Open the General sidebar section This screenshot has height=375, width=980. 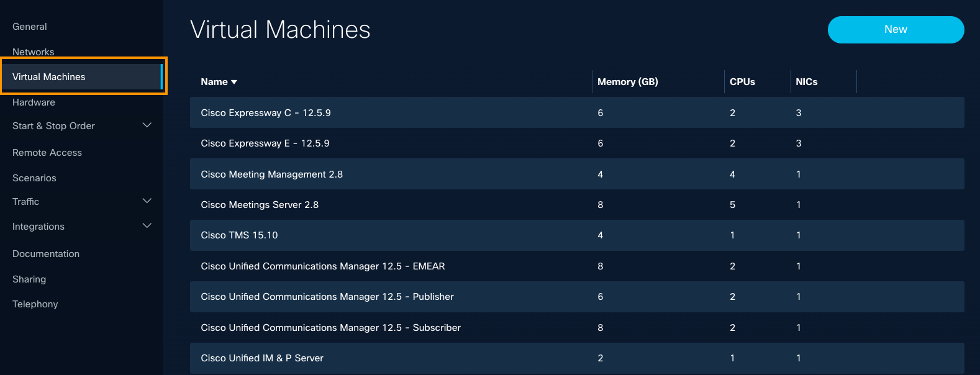click(x=30, y=27)
